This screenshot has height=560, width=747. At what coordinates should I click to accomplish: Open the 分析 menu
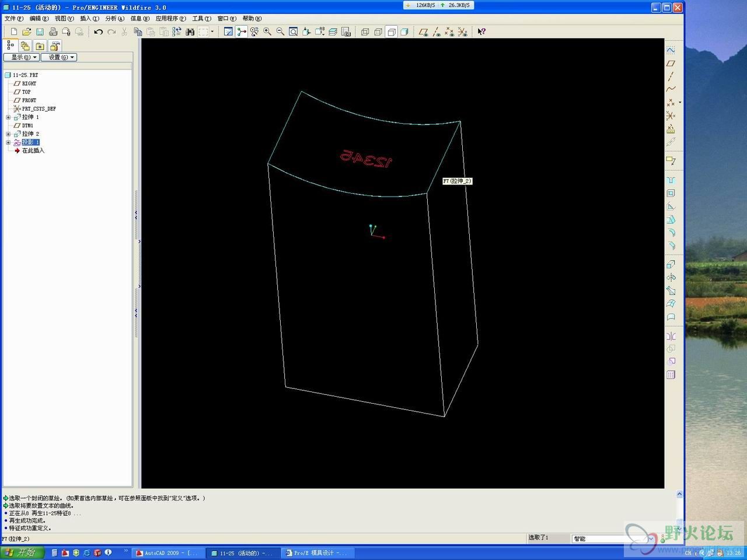point(114,19)
